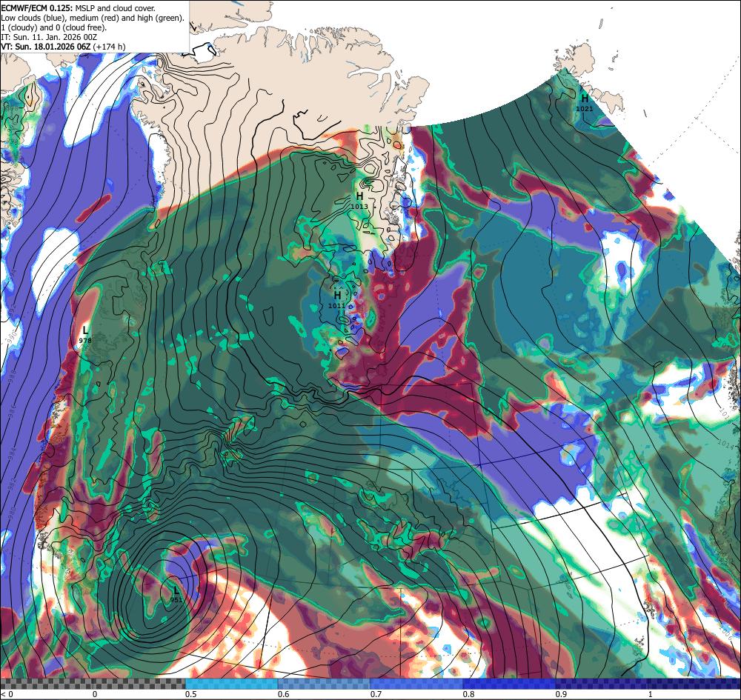Click the checkered gray colorbar segment

[93, 684]
